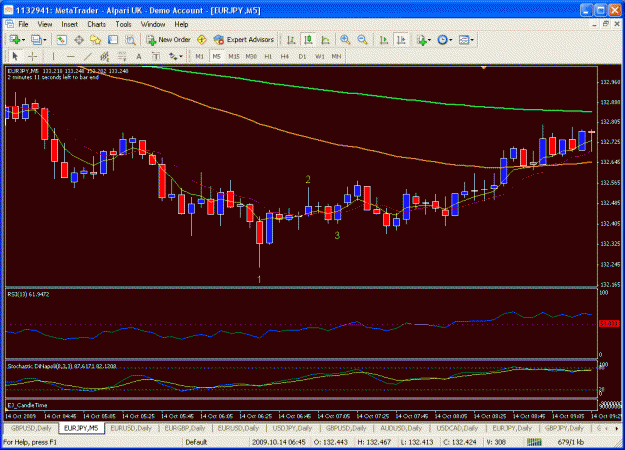Viewport: 625px width, 450px height.
Task: Switch timeframe to D1
Action: coord(302,56)
